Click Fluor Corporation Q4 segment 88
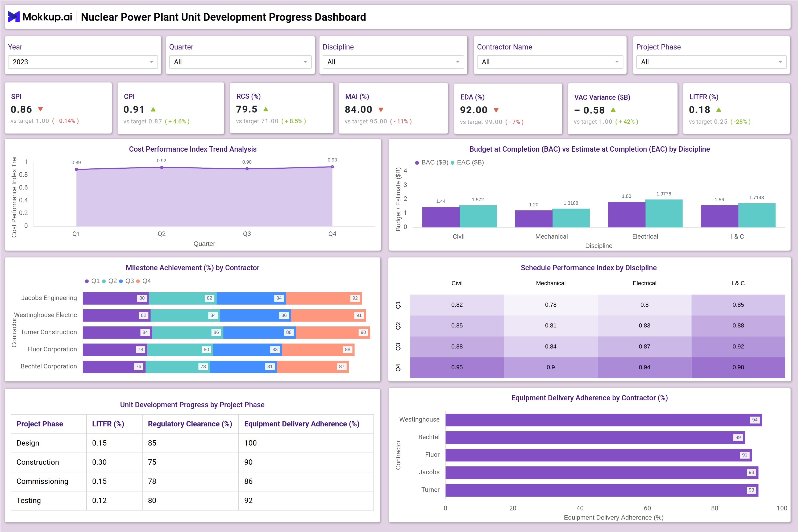The image size is (798, 532). pyautogui.click(x=318, y=350)
